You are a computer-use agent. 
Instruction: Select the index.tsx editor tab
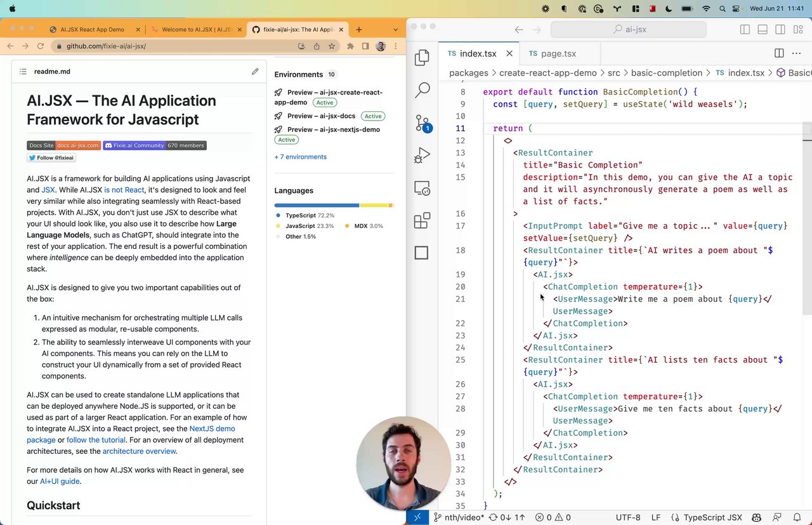[x=479, y=54]
